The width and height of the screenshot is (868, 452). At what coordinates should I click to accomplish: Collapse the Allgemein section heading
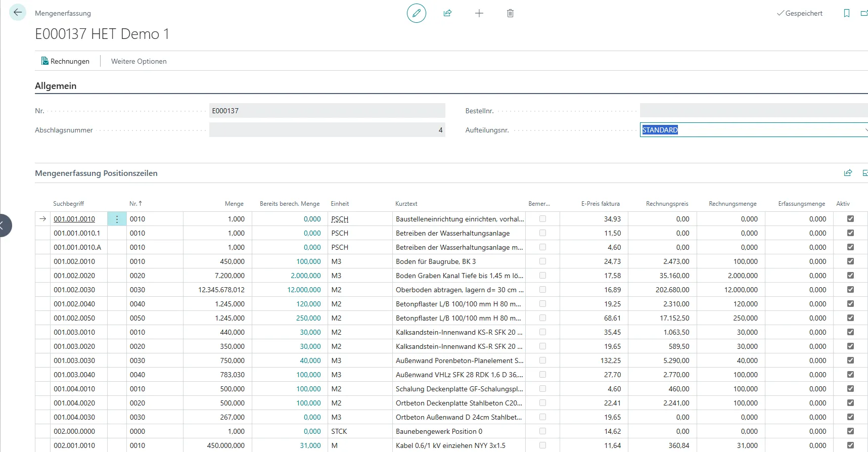click(x=56, y=86)
